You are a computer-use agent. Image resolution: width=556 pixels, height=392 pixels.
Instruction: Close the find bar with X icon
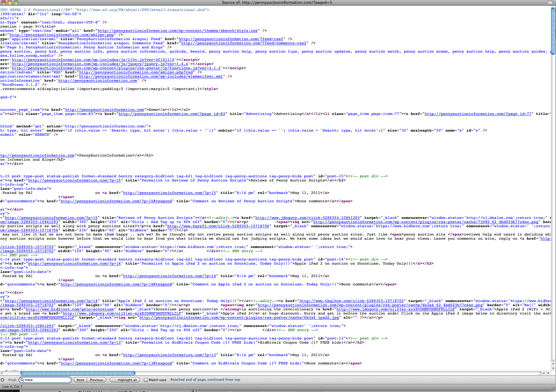point(2,380)
